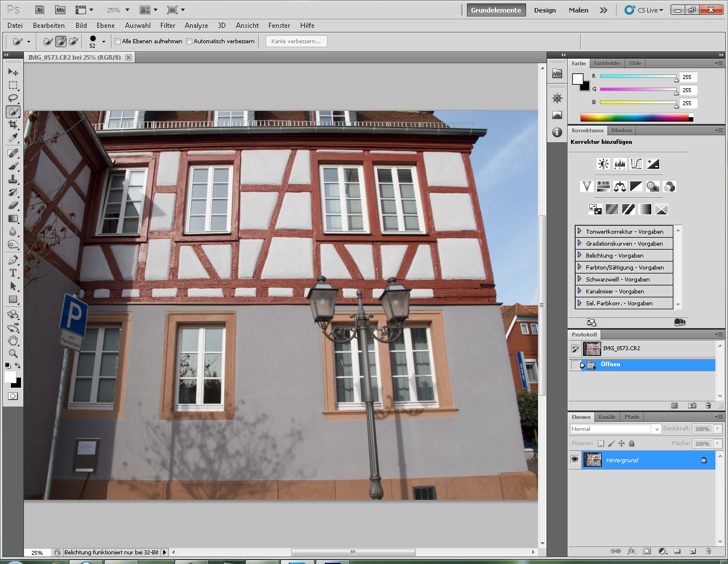This screenshot has height=564, width=728.
Task: Toggle Quick Mask mode
Action: pyautogui.click(x=13, y=396)
